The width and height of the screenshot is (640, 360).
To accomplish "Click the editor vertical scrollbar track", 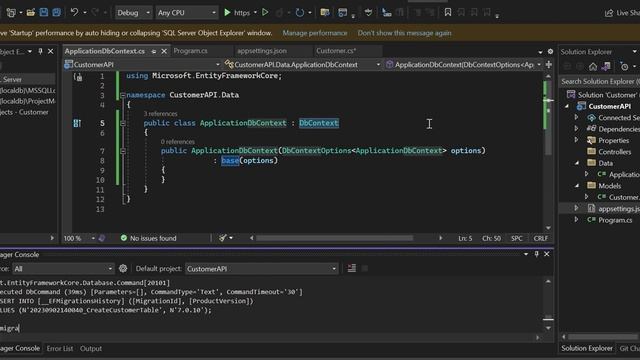I will click(548, 151).
